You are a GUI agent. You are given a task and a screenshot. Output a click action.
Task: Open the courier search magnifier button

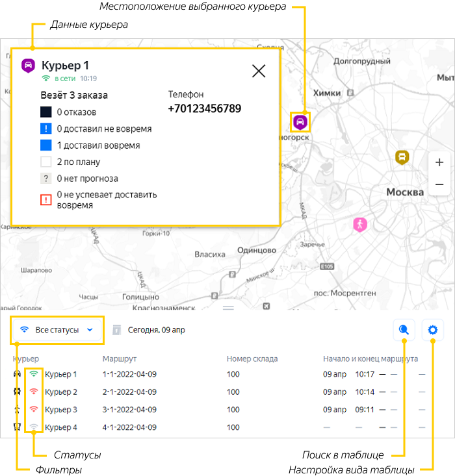(404, 330)
